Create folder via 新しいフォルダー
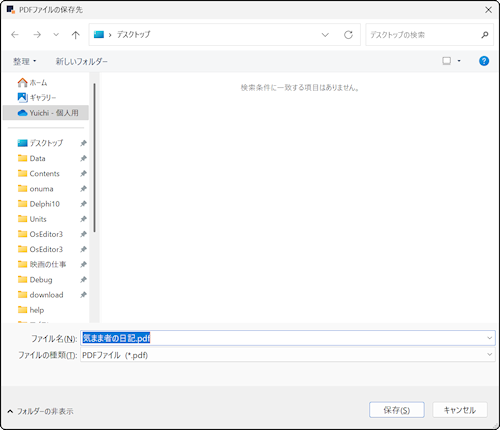500x430 pixels. pyautogui.click(x=82, y=61)
